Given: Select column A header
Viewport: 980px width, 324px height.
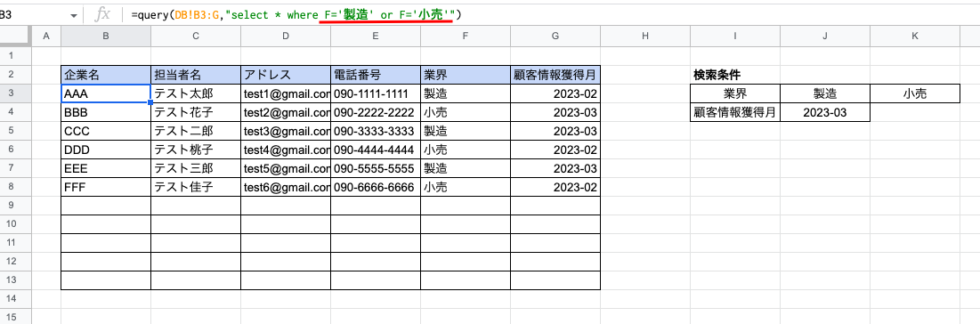Looking at the screenshot, I should [45, 36].
